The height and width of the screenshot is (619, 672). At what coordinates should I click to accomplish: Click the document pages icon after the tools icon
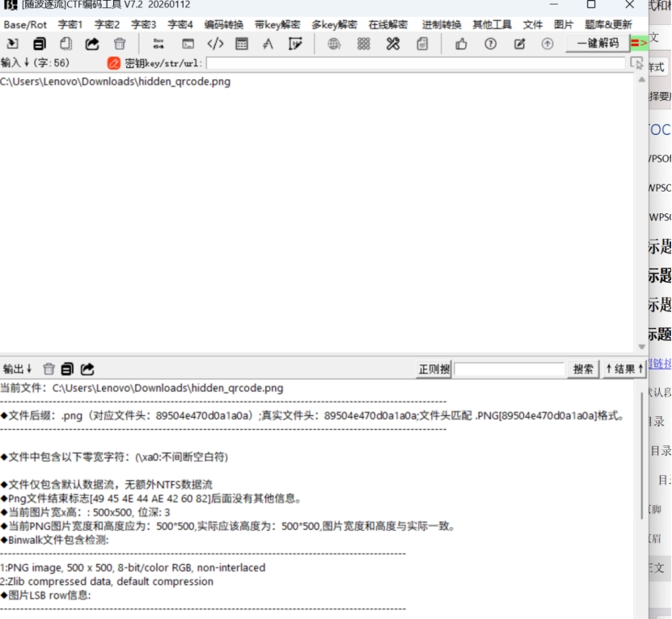coord(422,44)
